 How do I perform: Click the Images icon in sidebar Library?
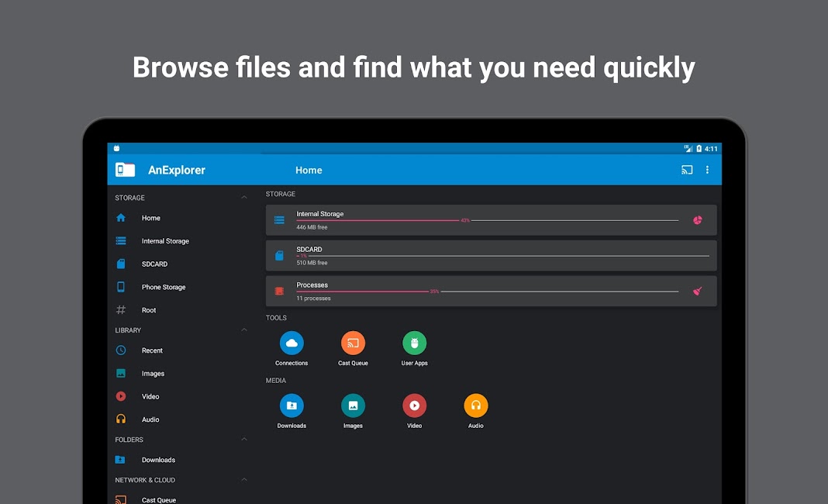click(121, 374)
